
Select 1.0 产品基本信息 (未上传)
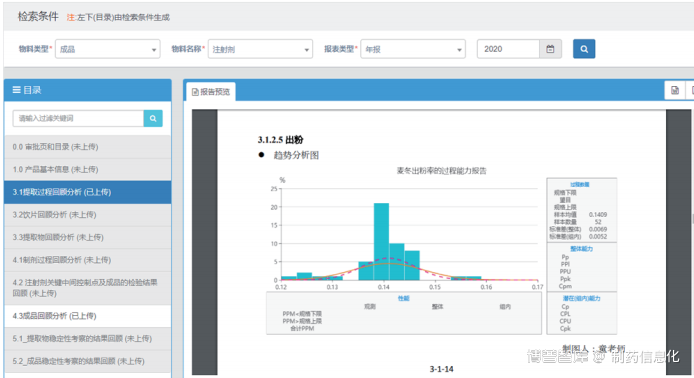click(x=88, y=170)
